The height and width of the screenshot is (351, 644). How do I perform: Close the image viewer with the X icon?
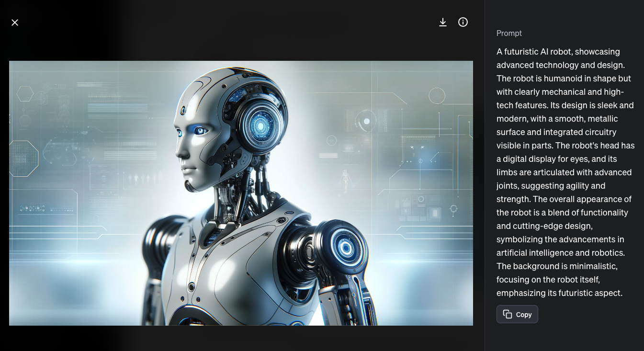click(x=15, y=23)
